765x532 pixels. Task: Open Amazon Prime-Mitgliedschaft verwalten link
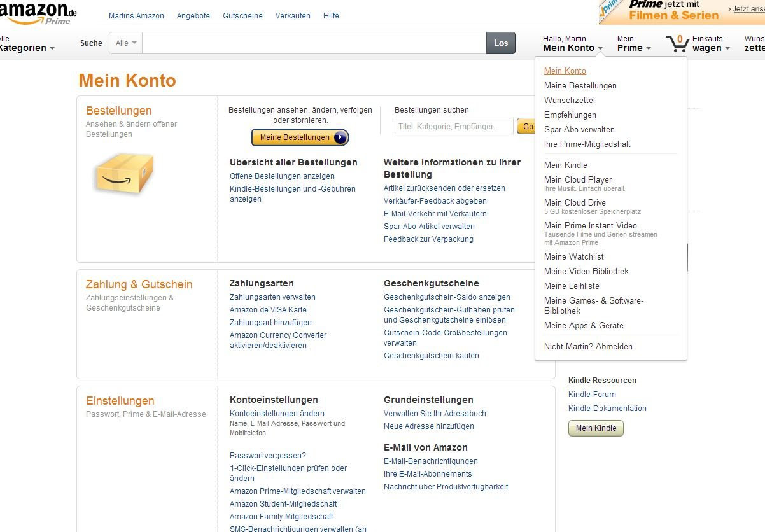click(x=298, y=491)
